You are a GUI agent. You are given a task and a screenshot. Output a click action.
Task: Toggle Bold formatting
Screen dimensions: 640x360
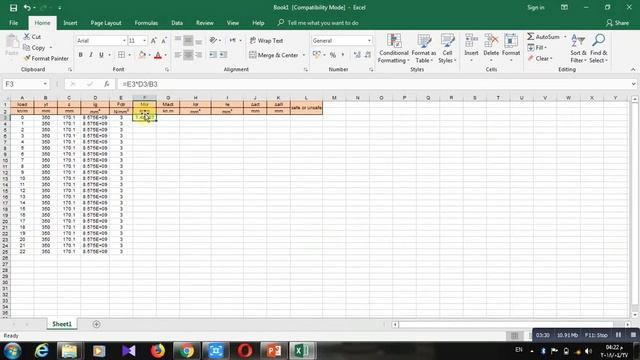pos(80,55)
